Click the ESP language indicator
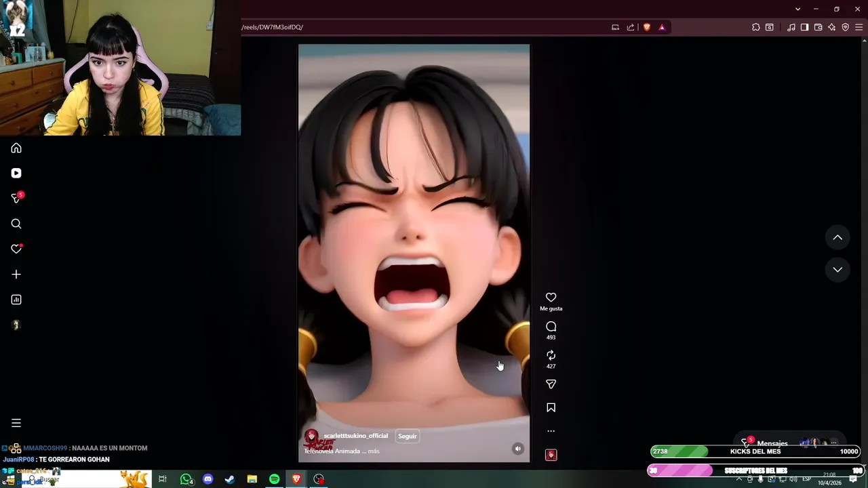868x488 pixels. tap(806, 479)
